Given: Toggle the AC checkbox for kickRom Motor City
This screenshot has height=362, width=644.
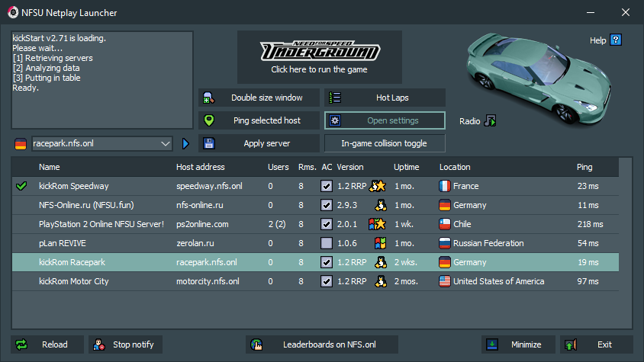Looking at the screenshot, I should point(327,281).
